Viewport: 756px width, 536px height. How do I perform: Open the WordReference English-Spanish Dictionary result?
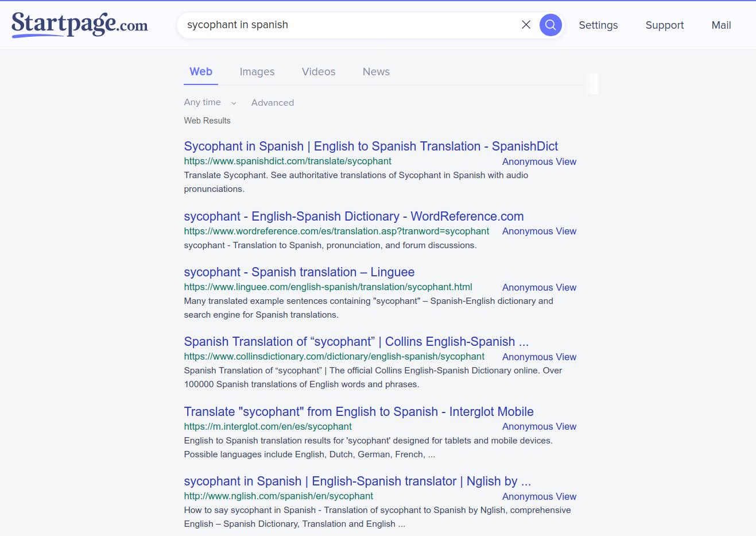point(354,217)
